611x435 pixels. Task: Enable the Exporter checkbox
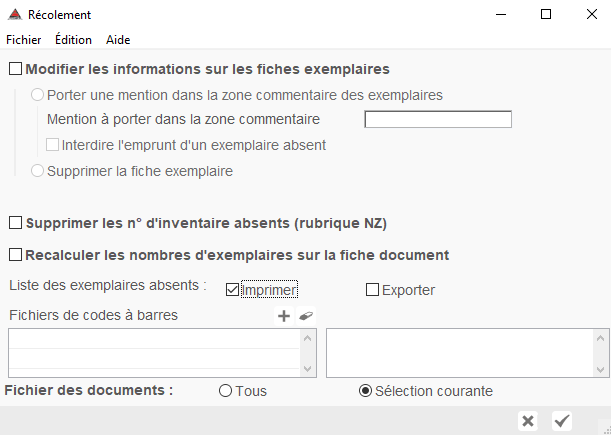[x=372, y=290]
